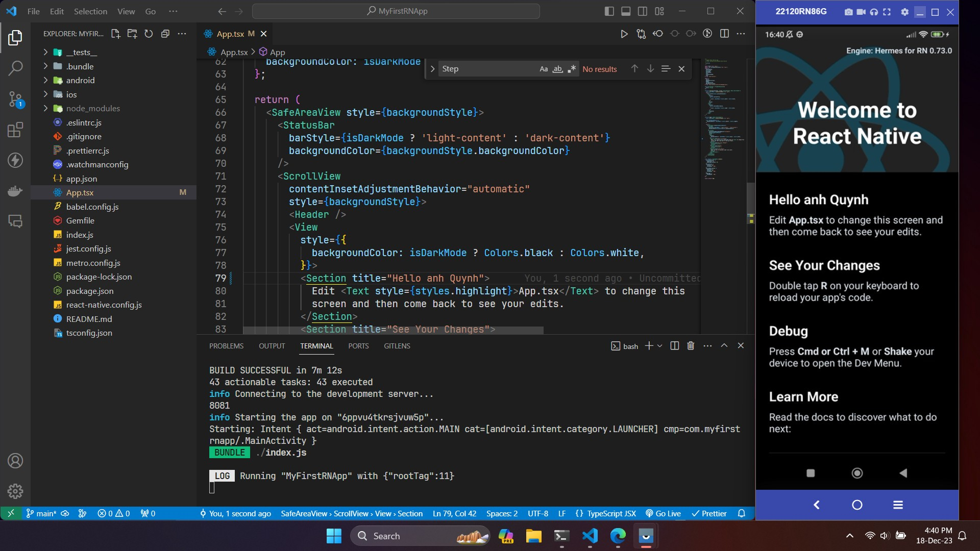Open hidden menus ellipsis in menu bar
Image resolution: width=980 pixels, height=551 pixels.
pos(173,11)
